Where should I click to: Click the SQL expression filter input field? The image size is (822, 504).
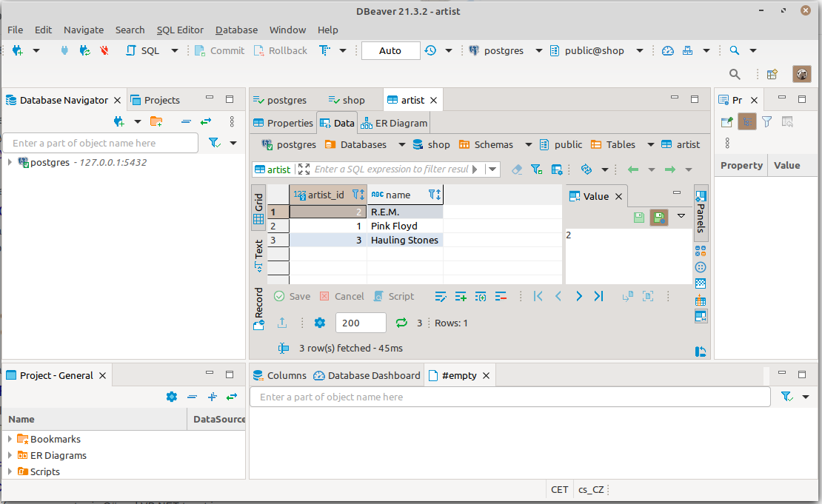pyautogui.click(x=391, y=169)
